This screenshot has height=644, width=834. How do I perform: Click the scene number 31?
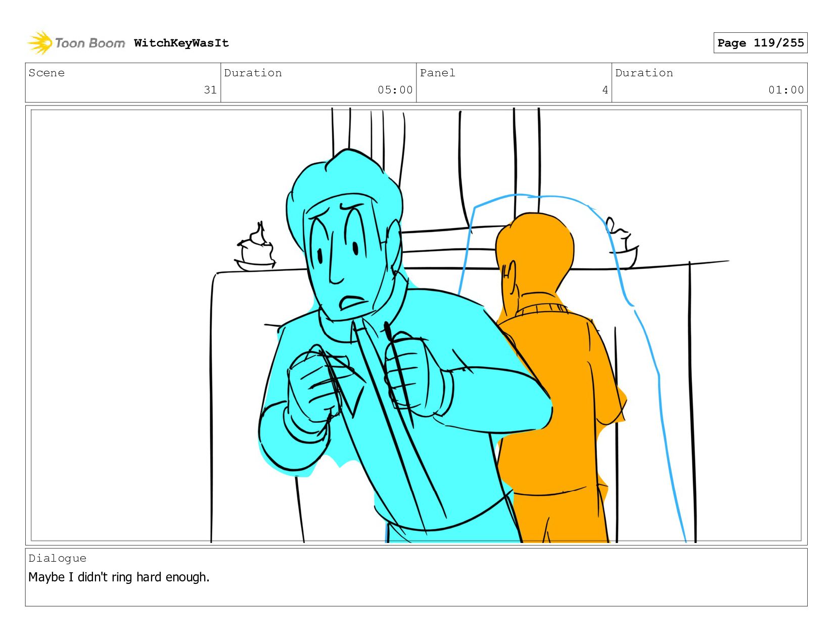click(210, 90)
